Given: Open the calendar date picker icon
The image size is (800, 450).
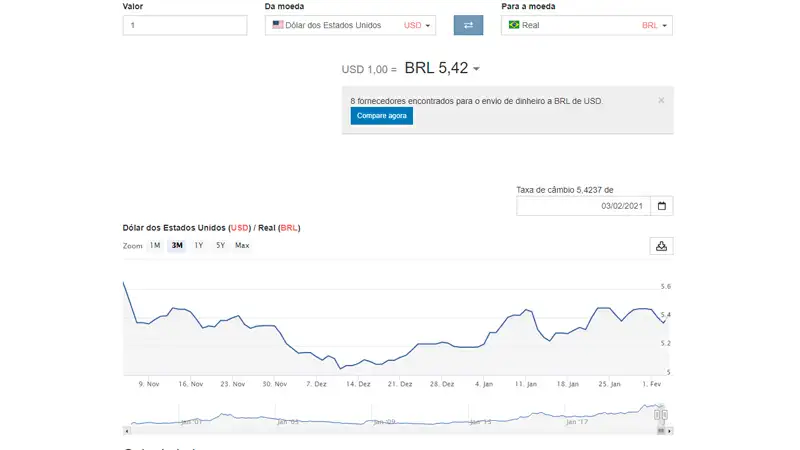Looking at the screenshot, I should tap(662, 206).
